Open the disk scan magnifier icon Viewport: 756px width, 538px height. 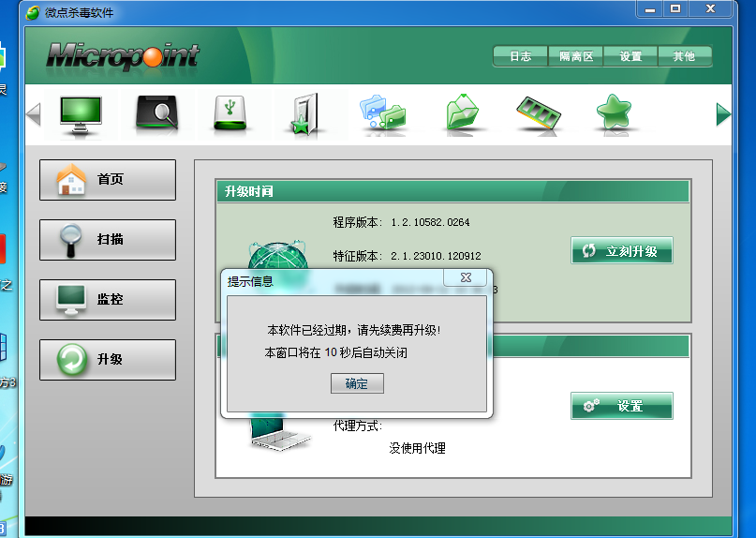point(156,112)
